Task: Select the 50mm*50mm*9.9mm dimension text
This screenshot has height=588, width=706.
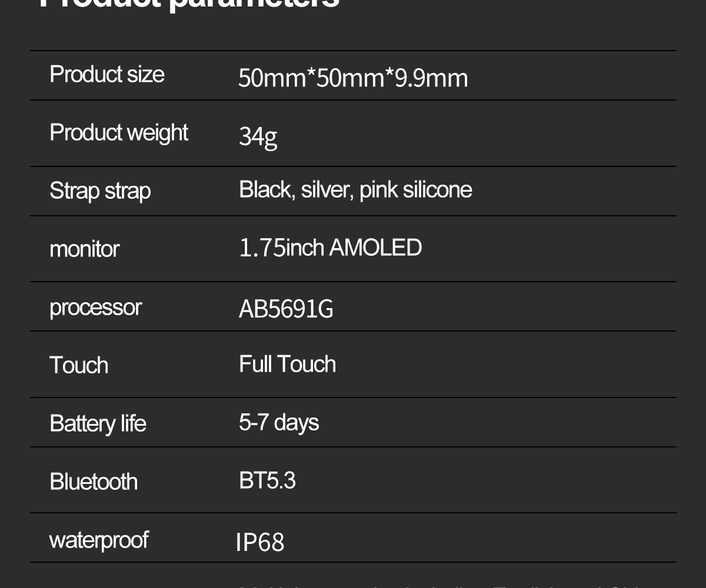Action: (353, 78)
